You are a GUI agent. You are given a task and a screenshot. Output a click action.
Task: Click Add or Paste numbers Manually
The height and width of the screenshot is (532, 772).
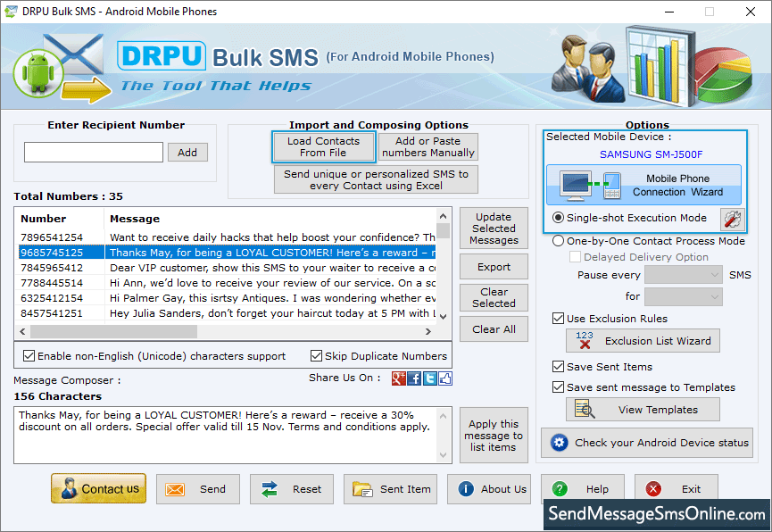pyautogui.click(x=428, y=146)
